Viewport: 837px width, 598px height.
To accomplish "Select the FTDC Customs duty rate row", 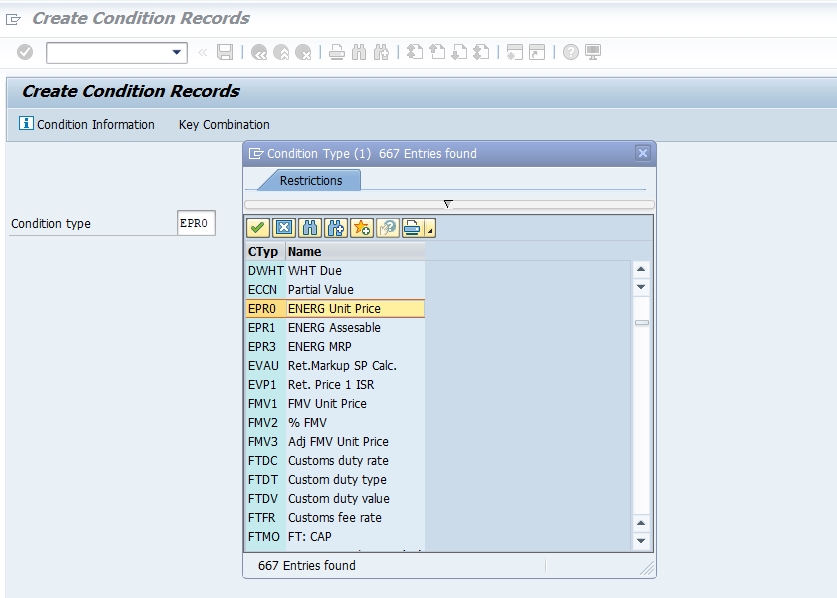I will click(x=335, y=460).
